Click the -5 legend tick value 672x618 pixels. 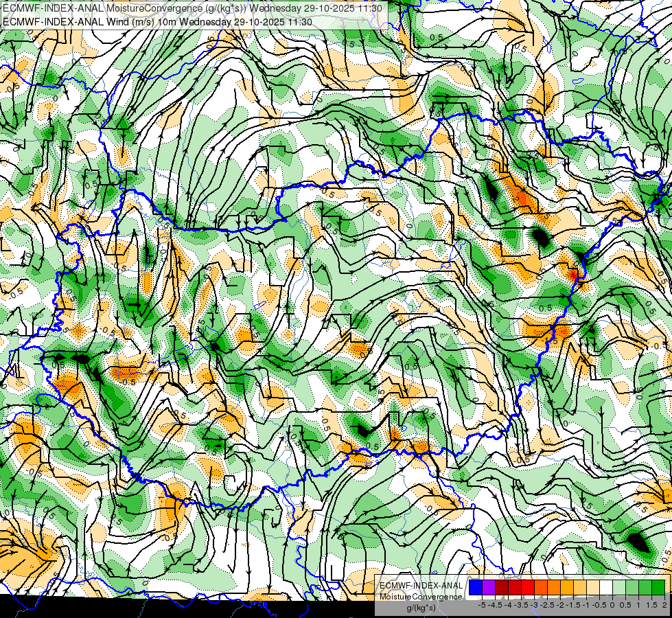click(x=482, y=605)
